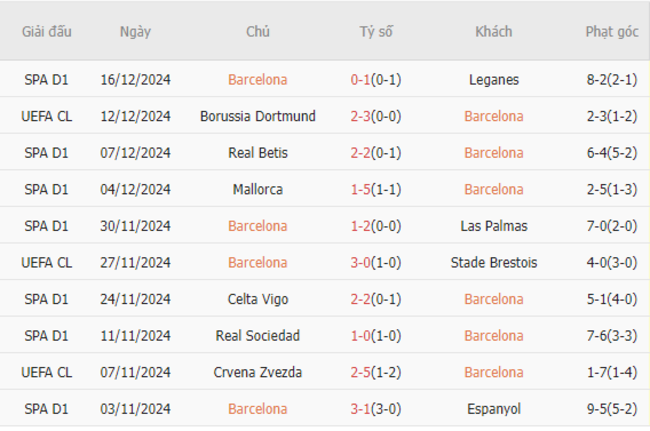Viewport: 650px width, 431px height.
Task: Open the Las Palmas team link
Action: coord(494,226)
